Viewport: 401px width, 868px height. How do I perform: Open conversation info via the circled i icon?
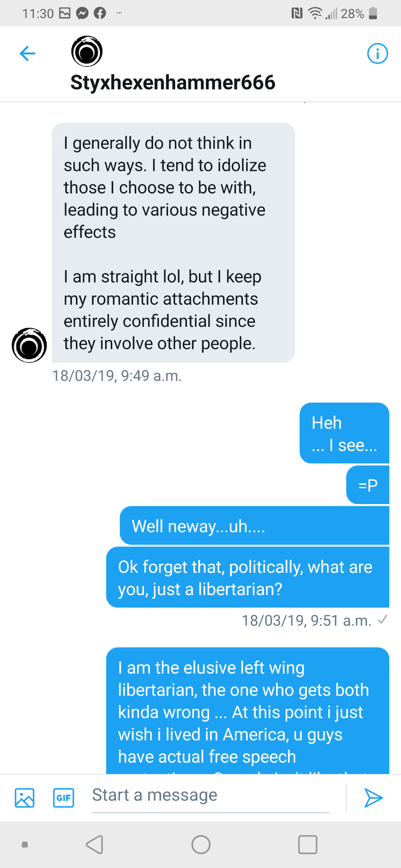click(x=377, y=53)
